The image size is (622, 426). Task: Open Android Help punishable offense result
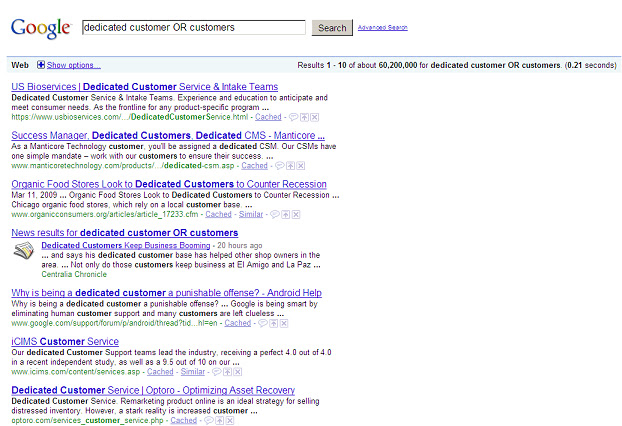tap(166, 293)
